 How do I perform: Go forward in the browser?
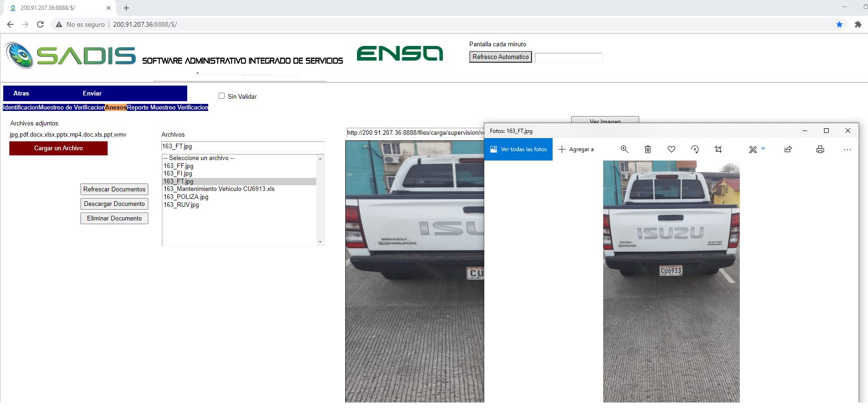click(25, 24)
